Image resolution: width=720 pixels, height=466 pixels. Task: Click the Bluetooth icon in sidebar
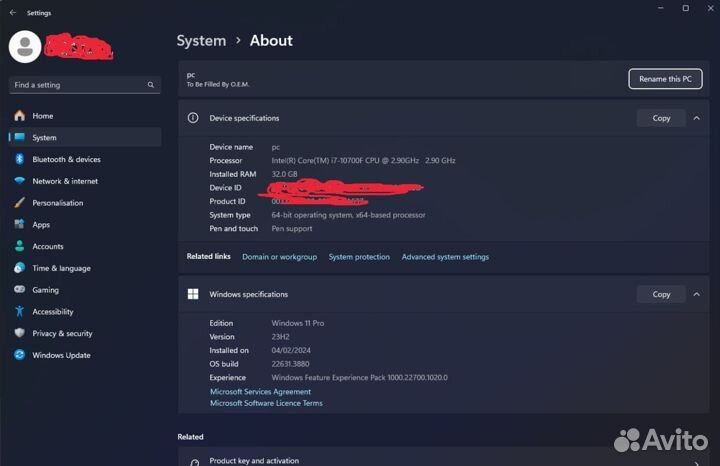point(19,159)
